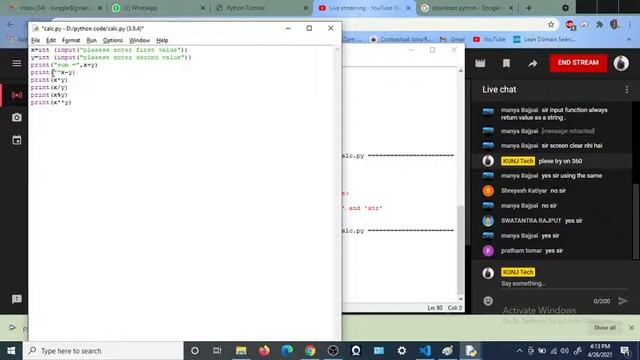
Task: Click the taskbar clock showing 4:13 PM
Action: [x=600, y=351]
